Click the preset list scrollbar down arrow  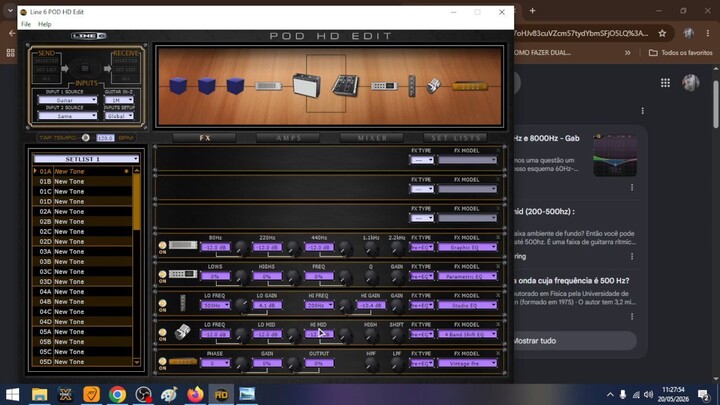[x=136, y=362]
